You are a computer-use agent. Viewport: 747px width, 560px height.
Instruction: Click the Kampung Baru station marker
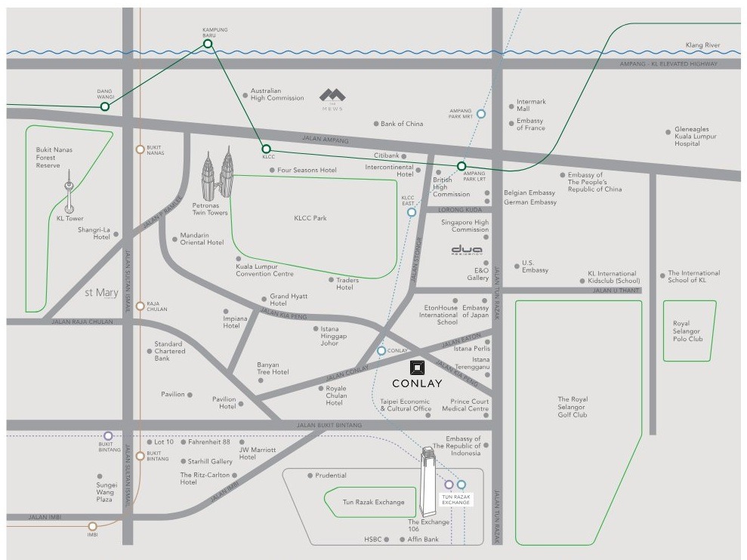click(x=208, y=44)
